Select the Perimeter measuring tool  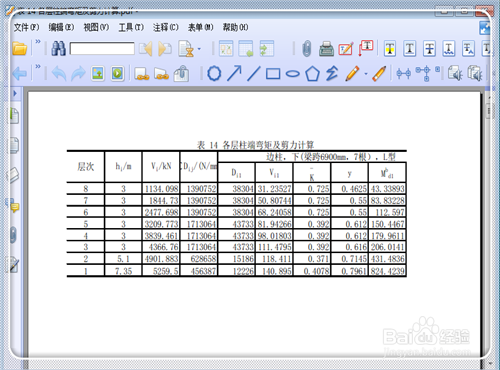pyautogui.click(x=423, y=74)
